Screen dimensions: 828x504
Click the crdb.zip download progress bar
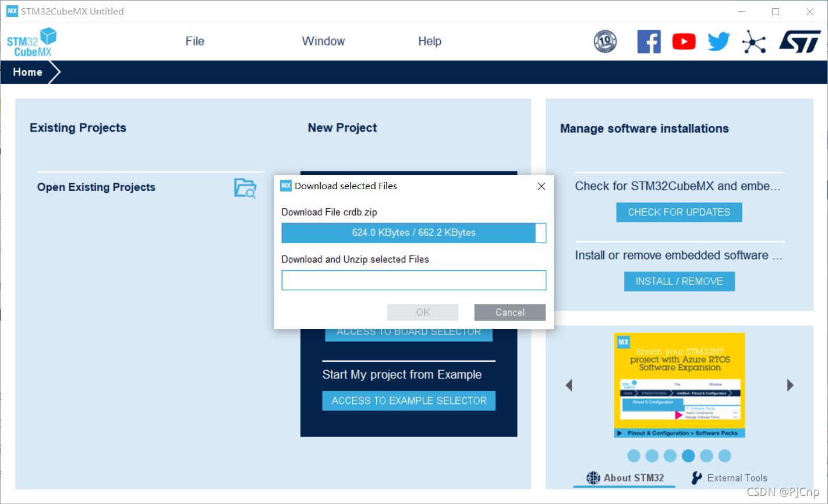click(414, 233)
